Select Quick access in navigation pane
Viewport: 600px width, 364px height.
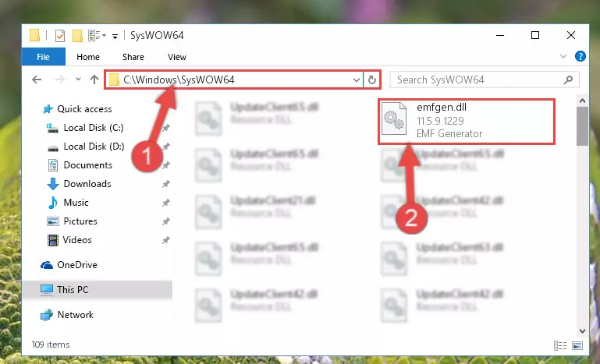coord(84,109)
